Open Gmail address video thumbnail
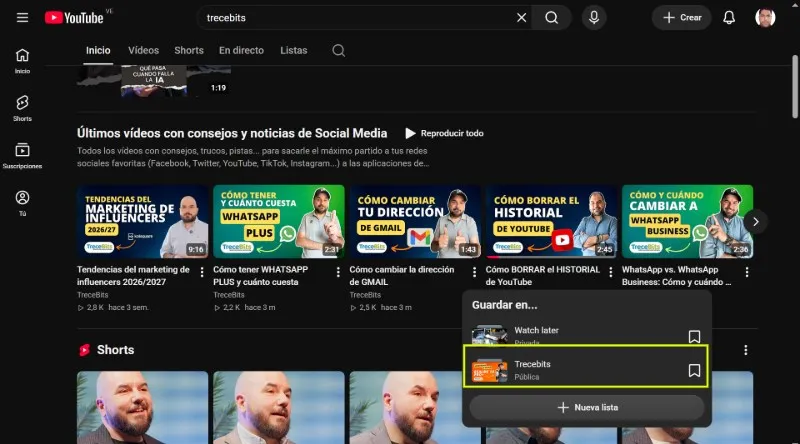Image resolution: width=800 pixels, height=444 pixels. coord(415,221)
